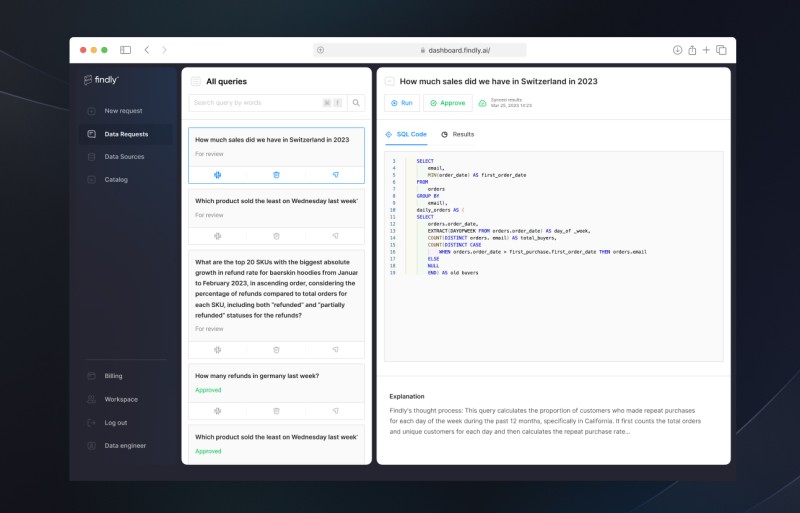Image resolution: width=800 pixels, height=513 pixels.
Task: Click the Approved status under Germany refunds
Action: tap(208, 390)
